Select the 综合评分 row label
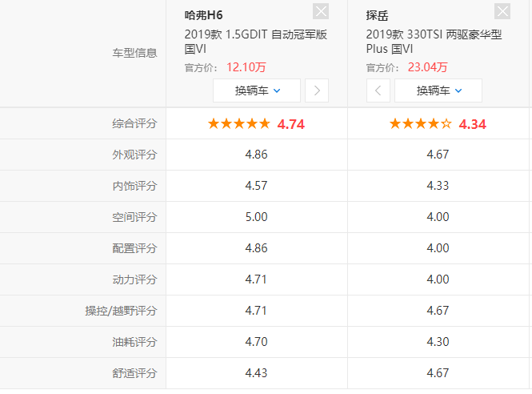 (x=134, y=124)
